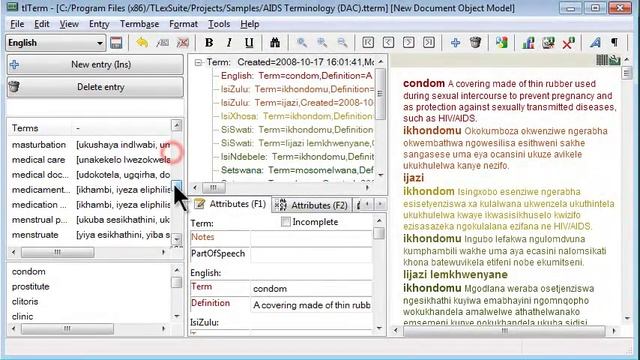
Task: Click the preview pane horizontal scrollbar
Action: pyautogui.click(x=504, y=331)
